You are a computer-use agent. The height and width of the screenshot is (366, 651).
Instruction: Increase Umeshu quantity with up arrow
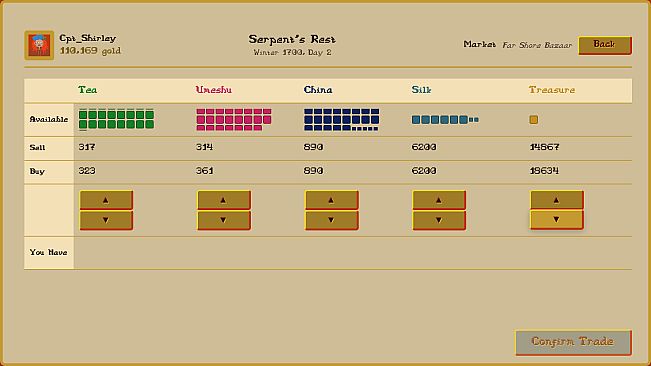pyautogui.click(x=224, y=200)
